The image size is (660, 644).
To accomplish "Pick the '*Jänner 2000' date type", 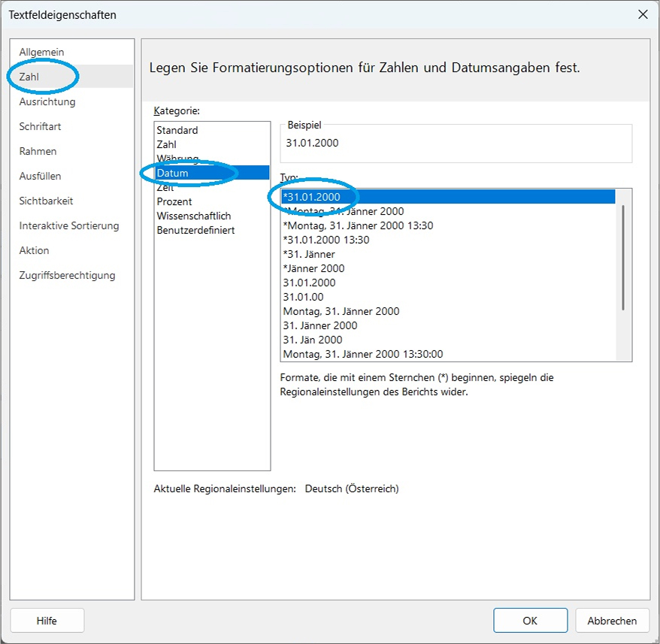I will point(313,268).
